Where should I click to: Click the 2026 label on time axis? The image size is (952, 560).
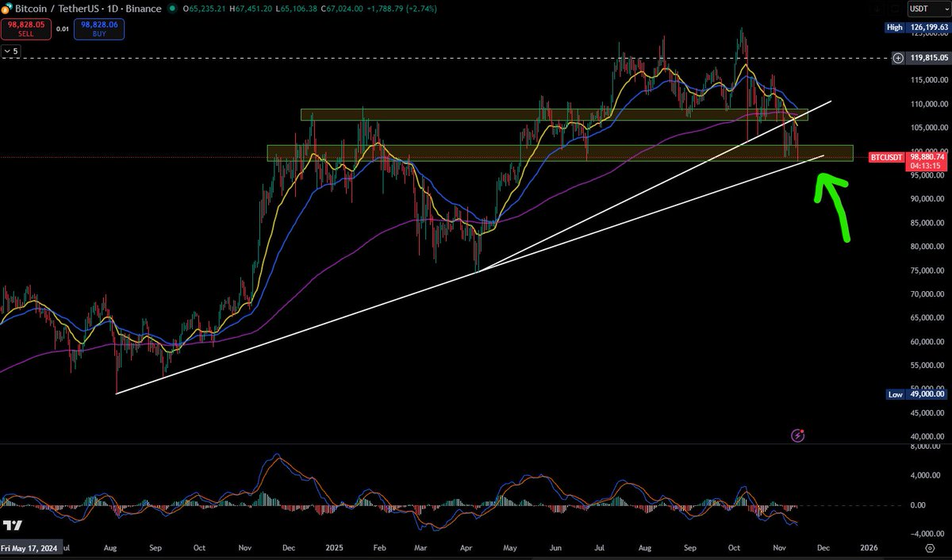(x=869, y=548)
